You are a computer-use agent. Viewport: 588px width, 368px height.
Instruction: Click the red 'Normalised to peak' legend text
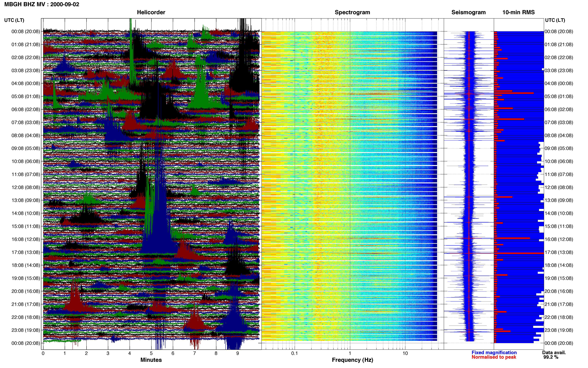point(494,357)
